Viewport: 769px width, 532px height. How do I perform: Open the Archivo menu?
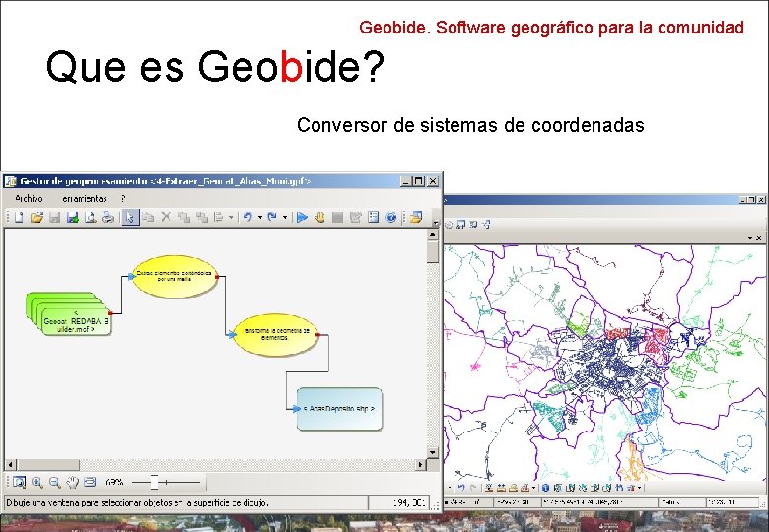(29, 198)
